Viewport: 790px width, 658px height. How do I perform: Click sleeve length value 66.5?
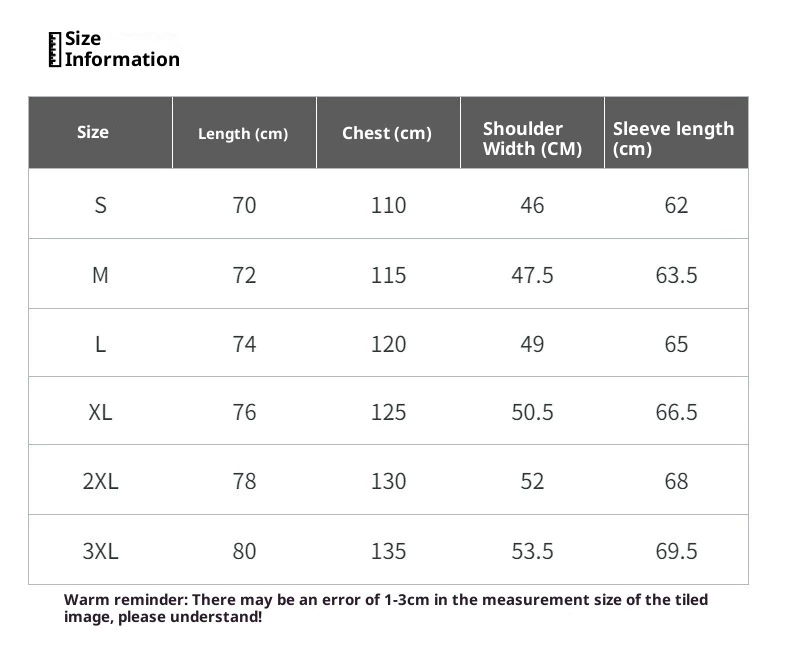tap(676, 412)
